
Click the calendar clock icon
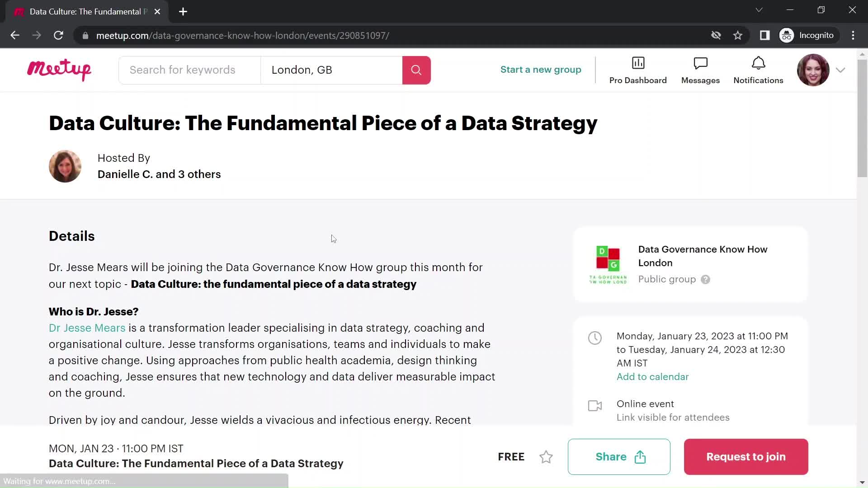(x=594, y=338)
